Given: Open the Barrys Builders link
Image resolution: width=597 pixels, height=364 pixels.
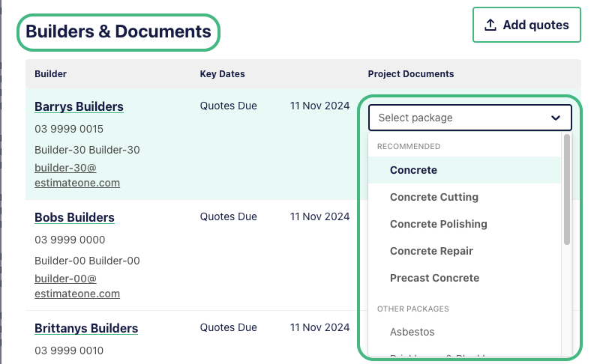Looking at the screenshot, I should pos(79,106).
